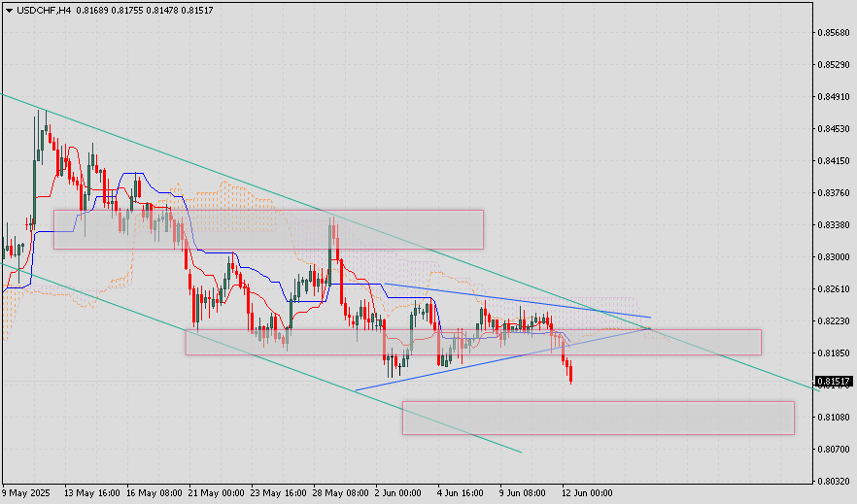Click the 0.85290 price scale label

[x=834, y=65]
